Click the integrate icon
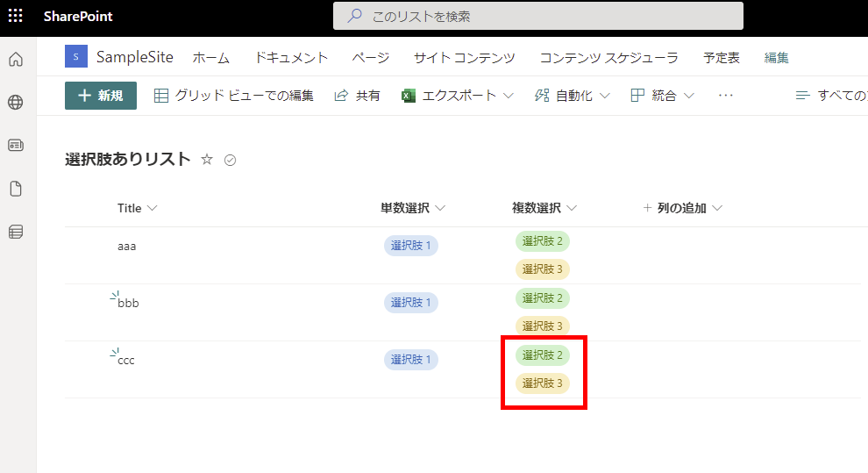The height and width of the screenshot is (473, 868). click(x=637, y=96)
